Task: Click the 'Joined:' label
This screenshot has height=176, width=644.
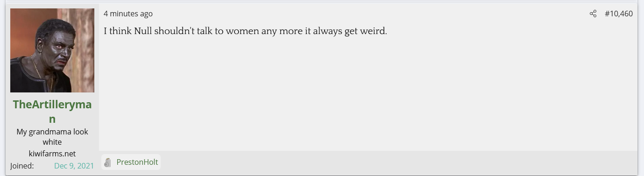Action: pyautogui.click(x=22, y=166)
